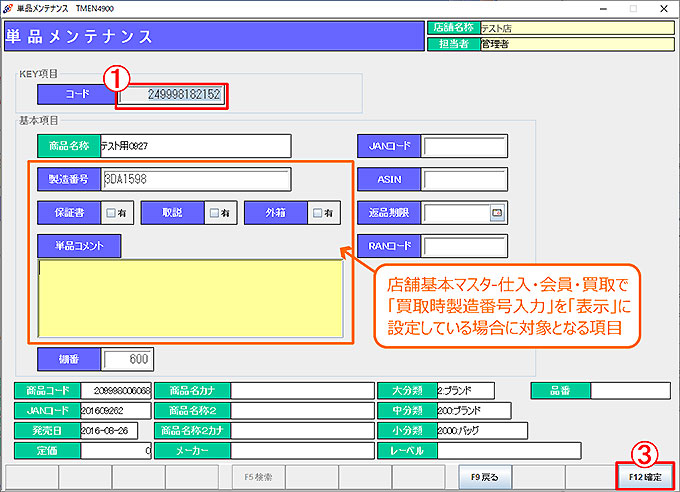Click the 商品コード value field
The width and height of the screenshot is (680, 492).
coord(116,391)
